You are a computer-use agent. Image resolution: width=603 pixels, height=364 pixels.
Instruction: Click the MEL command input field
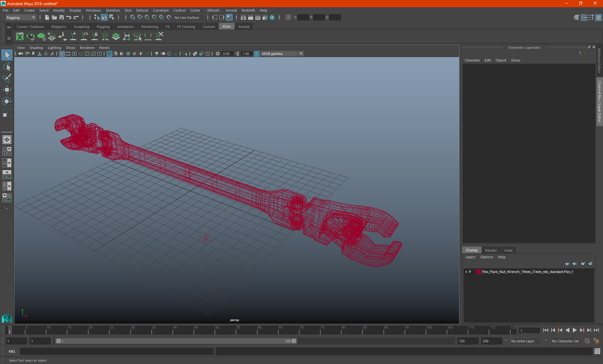(x=117, y=351)
